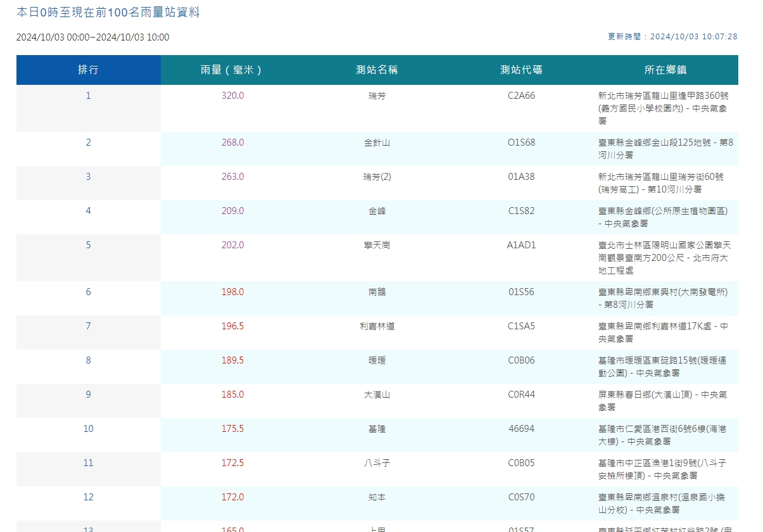Select station name 南鵝
This screenshot has width=763, height=532.
[x=377, y=292]
